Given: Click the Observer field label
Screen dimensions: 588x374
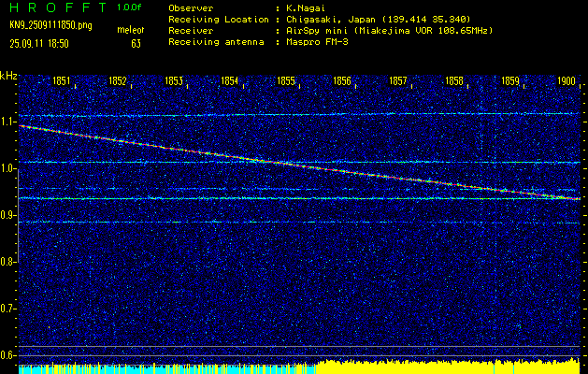Looking at the screenshot, I should [191, 7].
